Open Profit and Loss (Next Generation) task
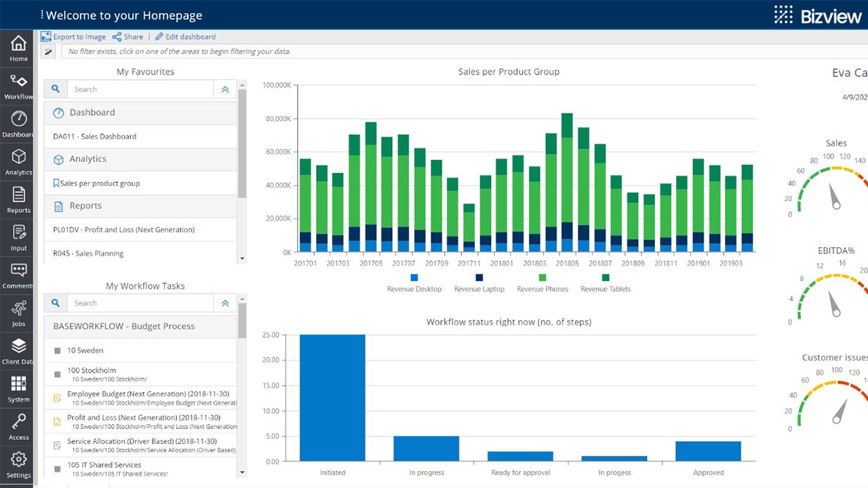Screen dimensions: 868x488 pos(140,422)
